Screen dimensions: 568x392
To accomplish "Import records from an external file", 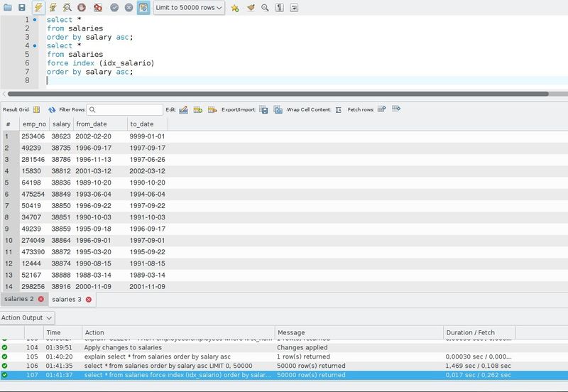I will (x=278, y=109).
